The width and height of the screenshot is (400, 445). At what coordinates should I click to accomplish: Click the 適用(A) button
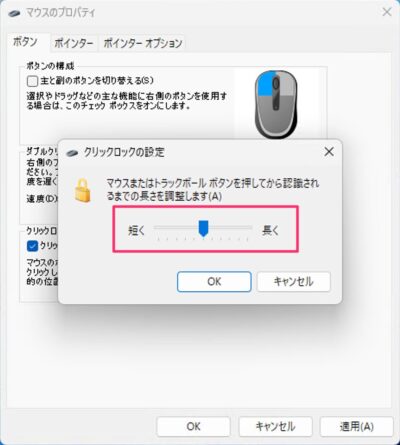[357, 426]
